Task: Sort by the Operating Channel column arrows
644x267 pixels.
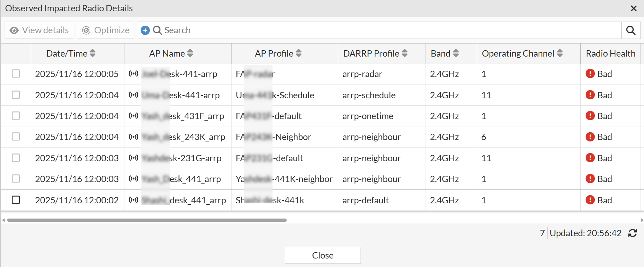Action: click(560, 53)
